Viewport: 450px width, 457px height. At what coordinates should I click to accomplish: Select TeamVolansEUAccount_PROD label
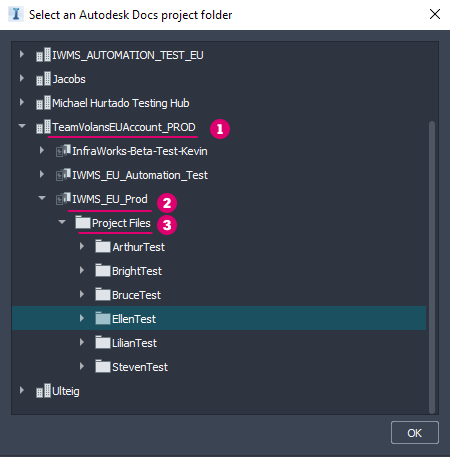point(124,127)
